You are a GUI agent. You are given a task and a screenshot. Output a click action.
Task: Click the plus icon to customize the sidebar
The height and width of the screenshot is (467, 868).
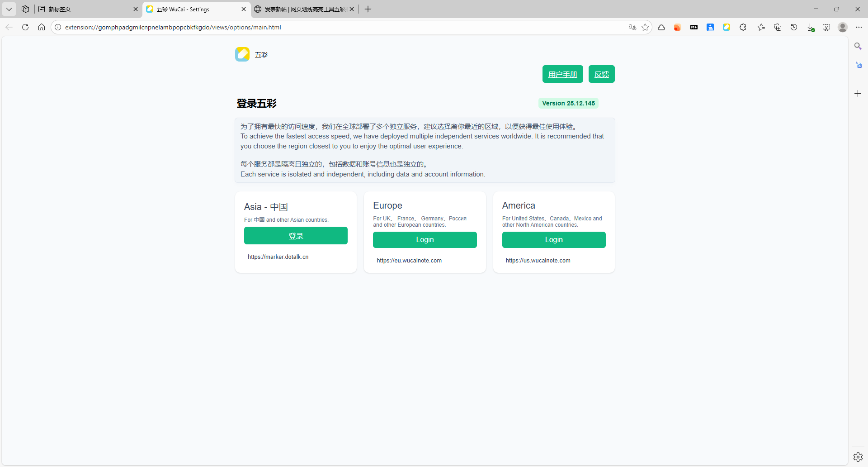858,93
